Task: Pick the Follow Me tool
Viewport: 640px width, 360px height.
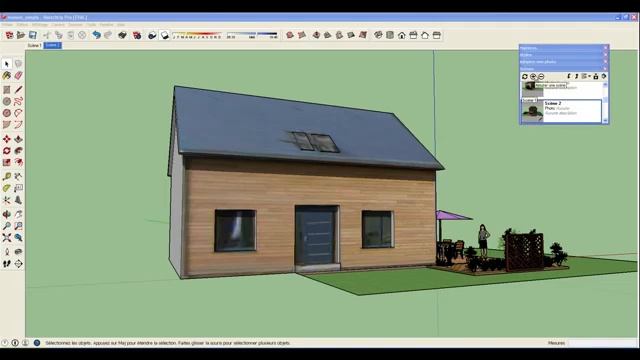Action: [x=18, y=151]
